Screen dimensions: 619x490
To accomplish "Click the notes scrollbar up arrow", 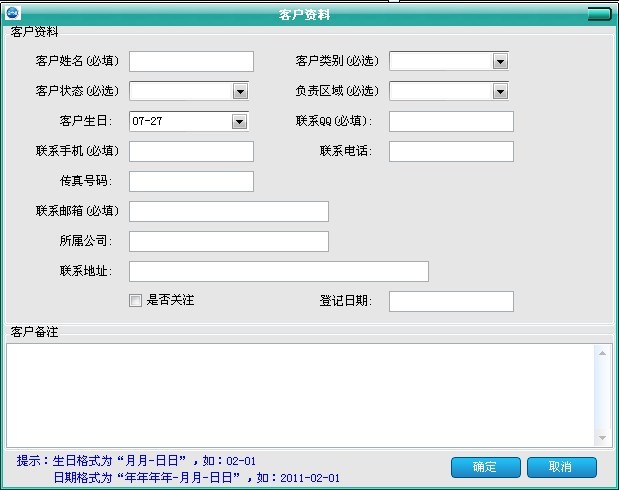I will pos(602,353).
